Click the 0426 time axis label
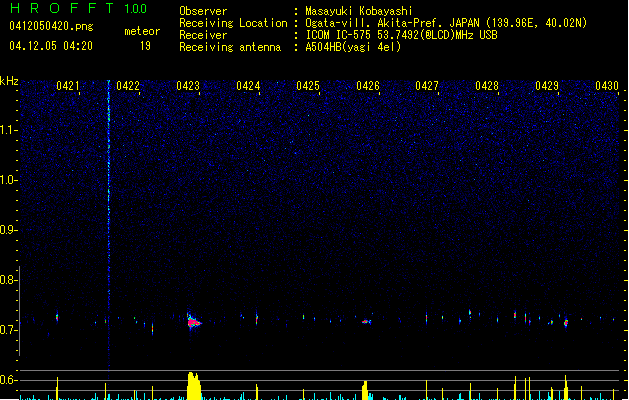The width and height of the screenshot is (629, 400). [367, 87]
